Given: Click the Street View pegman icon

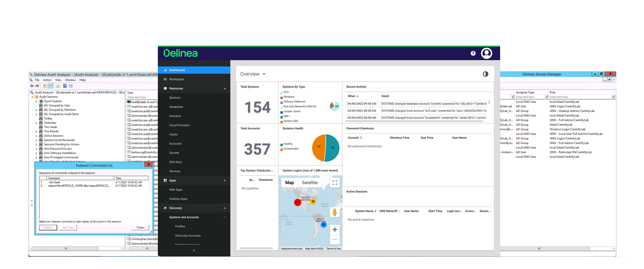Looking at the screenshot, I should coord(334,212).
